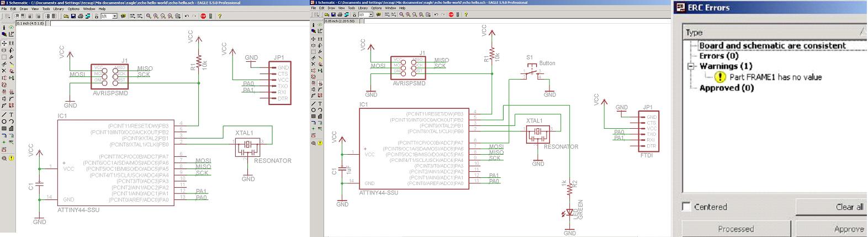This screenshot has height=237, width=868.
Task: Open Library menu in left window
Action: pyautogui.click(x=59, y=9)
